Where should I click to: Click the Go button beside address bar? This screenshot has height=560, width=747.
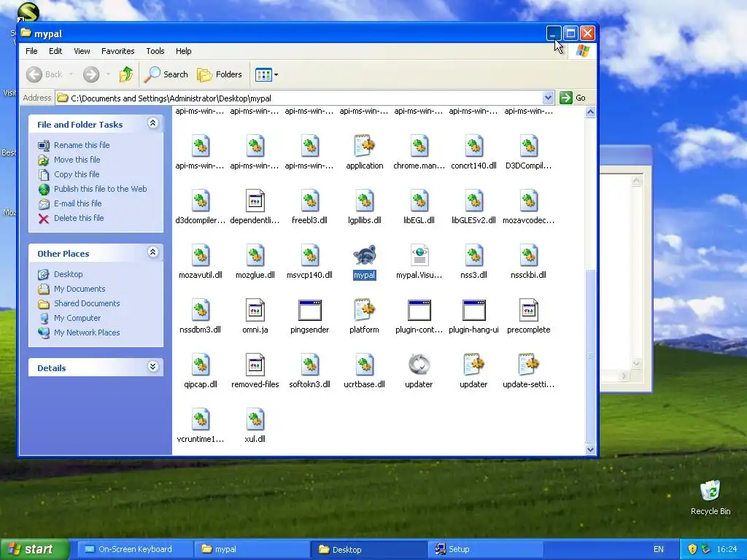pos(573,98)
